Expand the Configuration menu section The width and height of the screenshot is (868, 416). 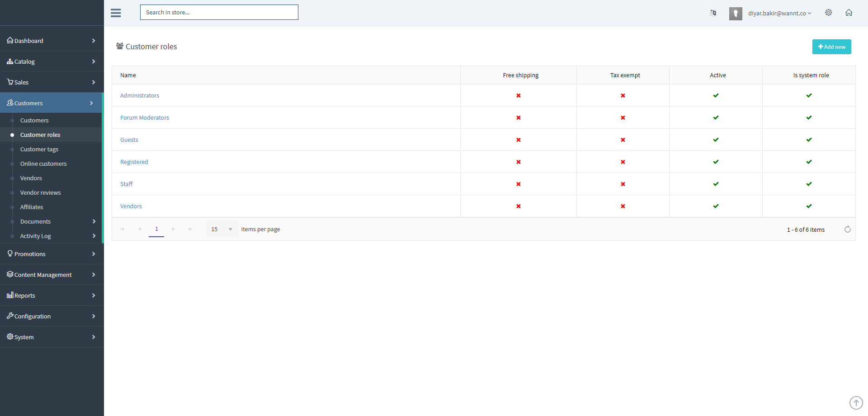click(52, 316)
